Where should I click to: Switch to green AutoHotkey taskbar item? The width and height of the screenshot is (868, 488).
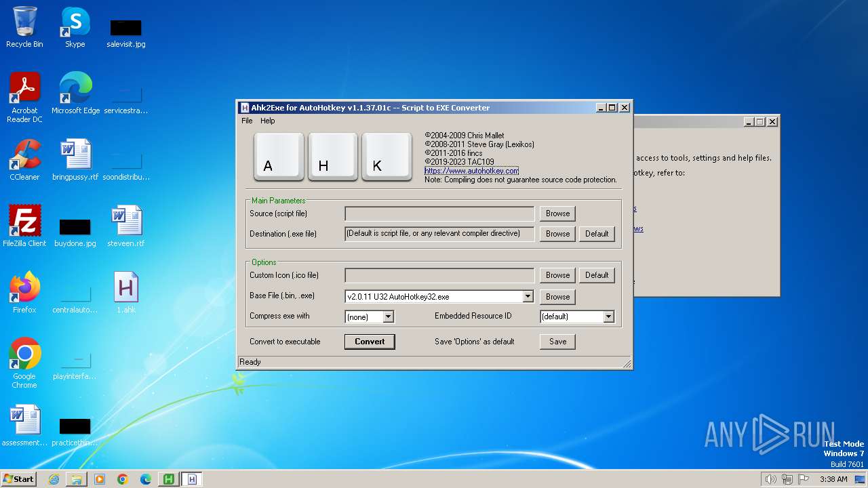click(x=168, y=479)
